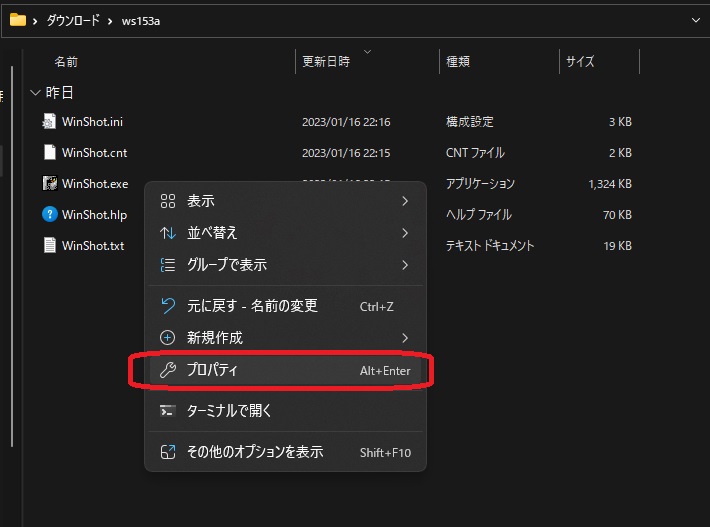Click the 19 KB size cell
Screen dimensions: 710x527
pyautogui.click(x=618, y=246)
